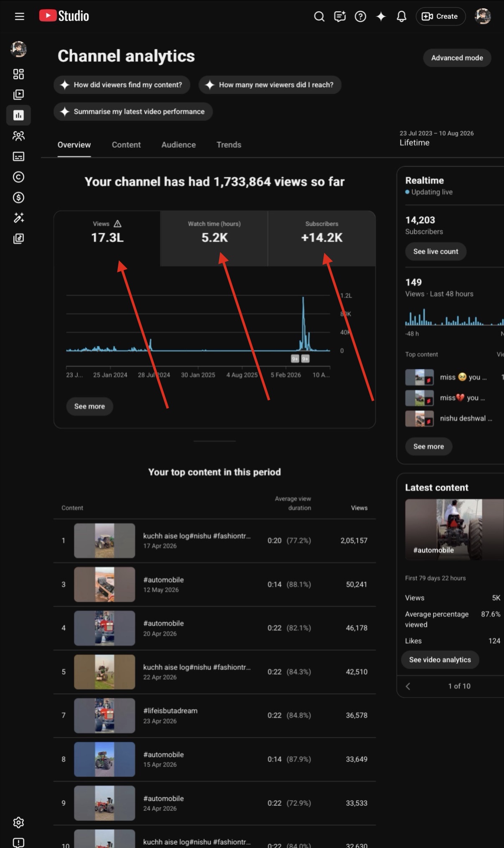504x848 pixels.
Task: Click the 36,578 views value
Action: point(356,715)
